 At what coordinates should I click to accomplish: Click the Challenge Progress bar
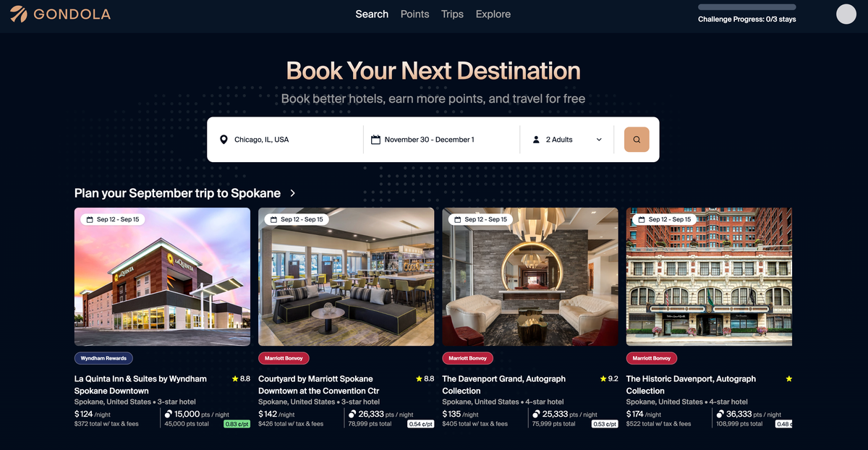click(747, 7)
